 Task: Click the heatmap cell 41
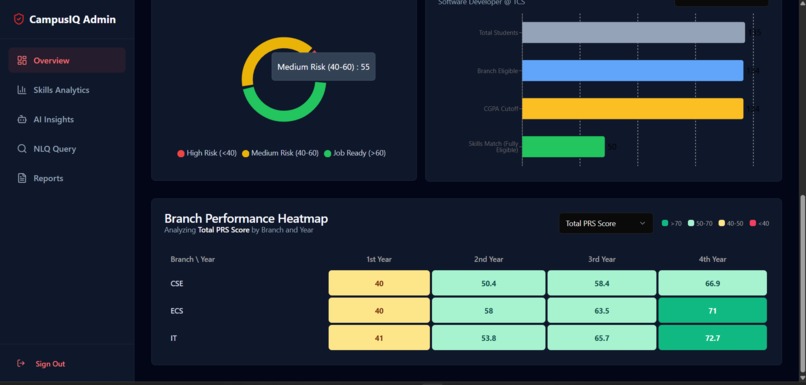(x=379, y=338)
